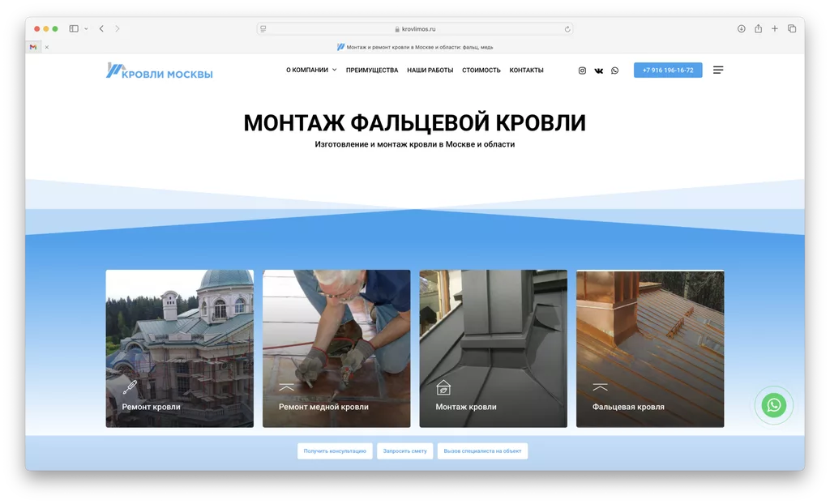Click the Safari share icon
This screenshot has width=830, height=504.
coord(758,28)
